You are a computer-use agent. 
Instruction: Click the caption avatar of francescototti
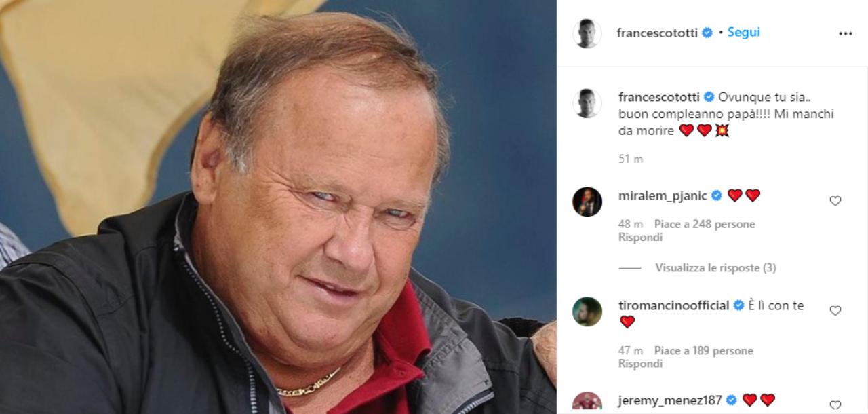coord(587,103)
